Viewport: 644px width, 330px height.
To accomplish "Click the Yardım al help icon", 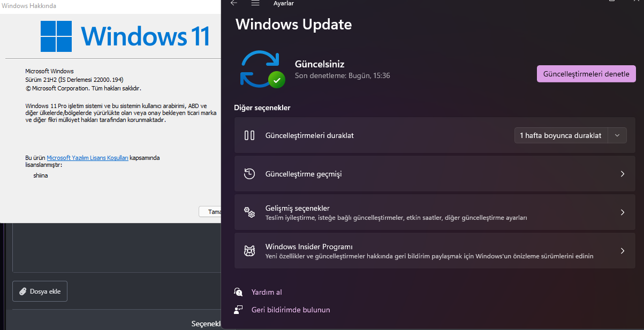I will click(x=239, y=292).
